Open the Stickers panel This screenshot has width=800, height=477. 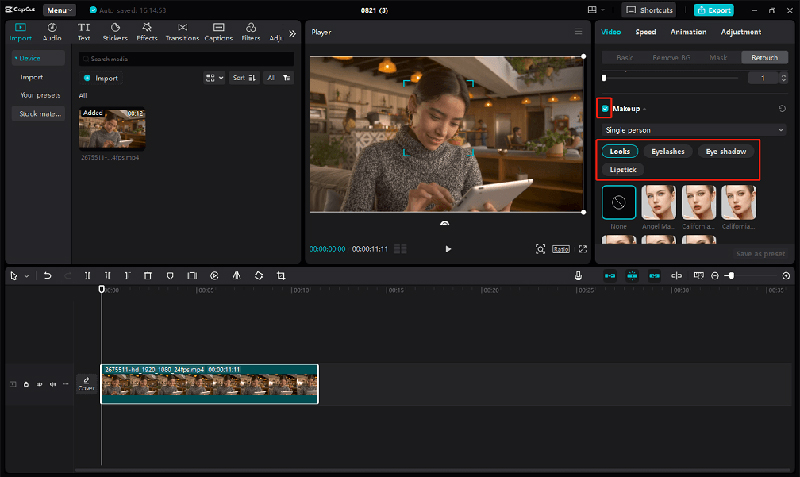(x=115, y=31)
